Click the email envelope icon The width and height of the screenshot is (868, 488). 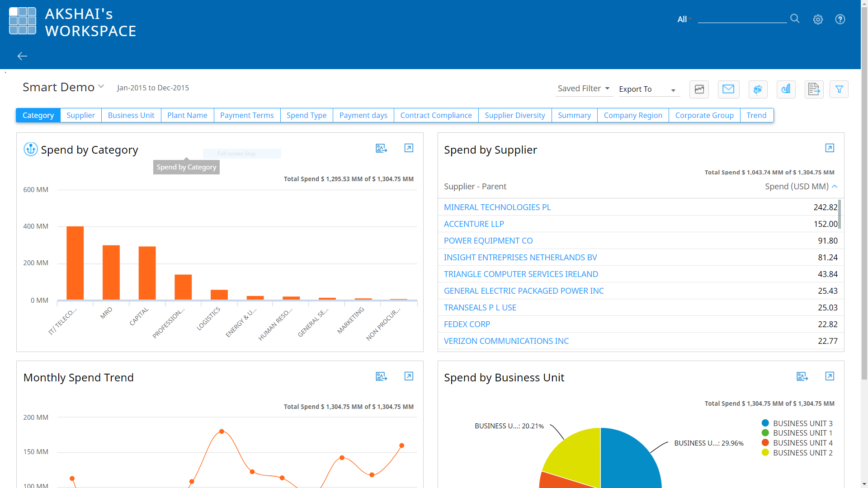pyautogui.click(x=728, y=89)
